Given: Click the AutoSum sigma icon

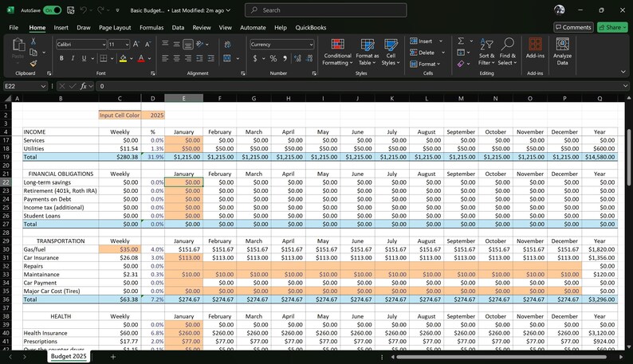Looking at the screenshot, I should pyautogui.click(x=461, y=41).
